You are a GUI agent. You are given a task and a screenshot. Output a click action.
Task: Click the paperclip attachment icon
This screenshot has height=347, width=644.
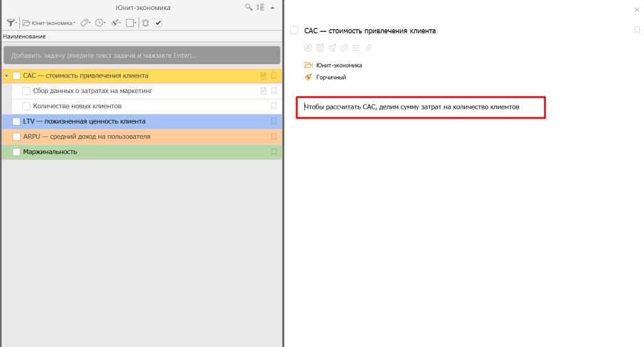(x=369, y=48)
